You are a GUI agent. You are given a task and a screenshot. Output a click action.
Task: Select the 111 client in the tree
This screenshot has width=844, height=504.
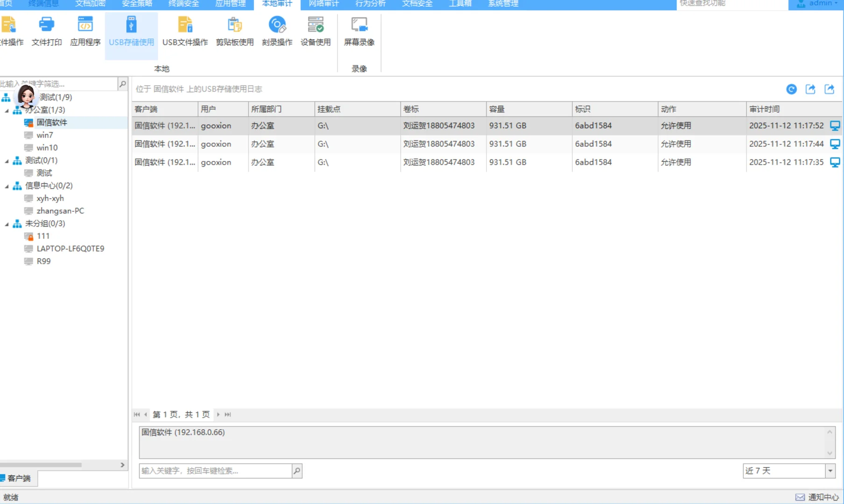(x=43, y=236)
